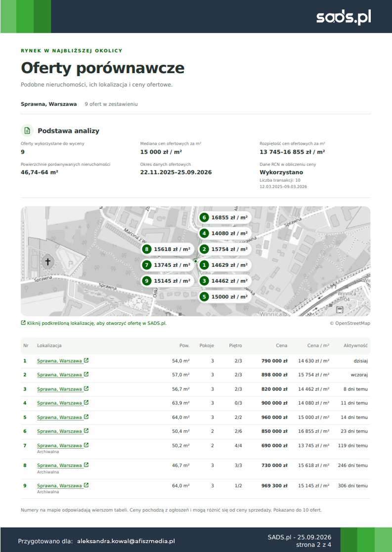Open external link icon for offer row 5
The image size is (392, 552).
click(x=87, y=417)
